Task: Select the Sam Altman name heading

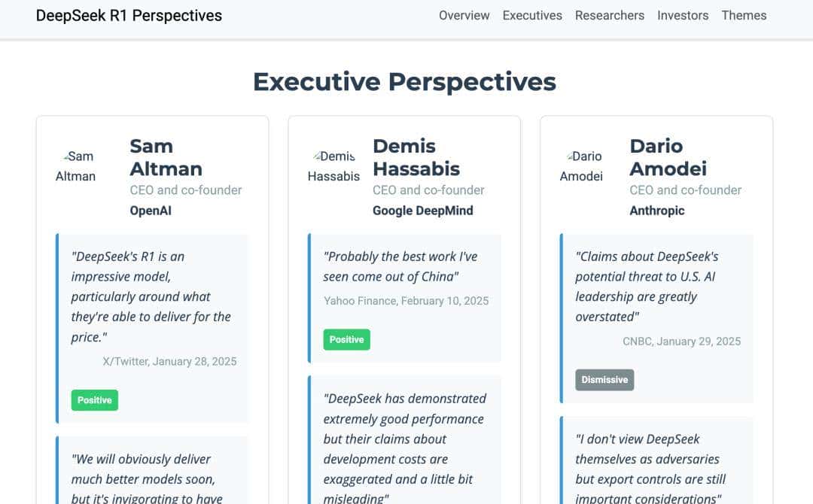Action: 166,157
